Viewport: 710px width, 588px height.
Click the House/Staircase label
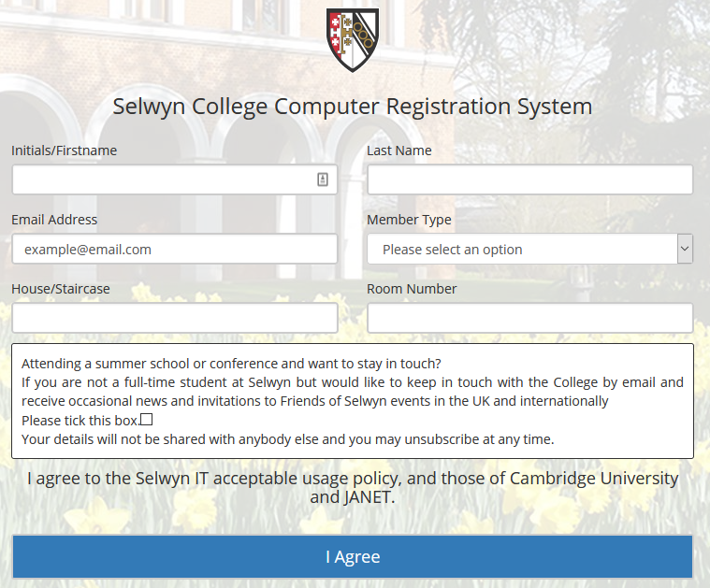point(61,289)
